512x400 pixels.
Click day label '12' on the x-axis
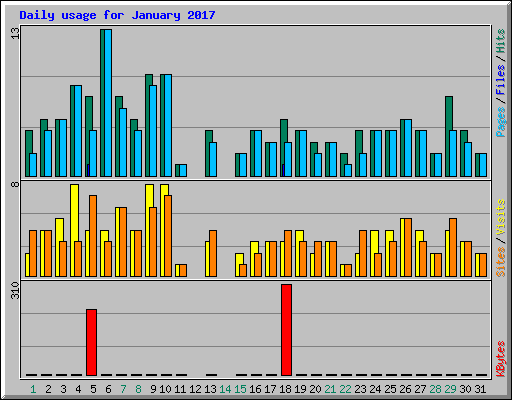click(x=195, y=389)
